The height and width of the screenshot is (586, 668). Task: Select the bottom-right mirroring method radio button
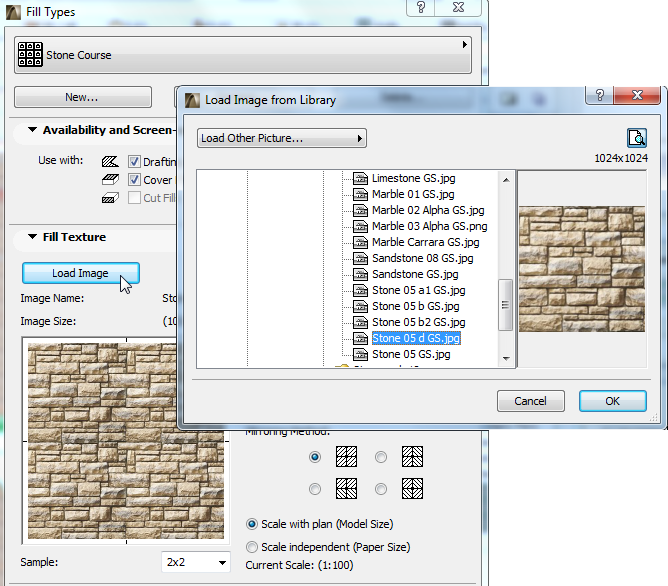coord(381,489)
